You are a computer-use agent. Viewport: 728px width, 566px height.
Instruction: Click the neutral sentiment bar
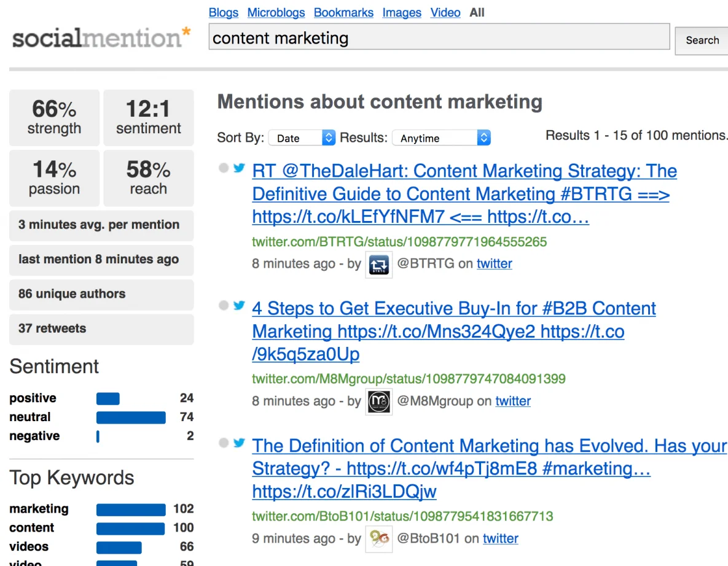coord(131,417)
